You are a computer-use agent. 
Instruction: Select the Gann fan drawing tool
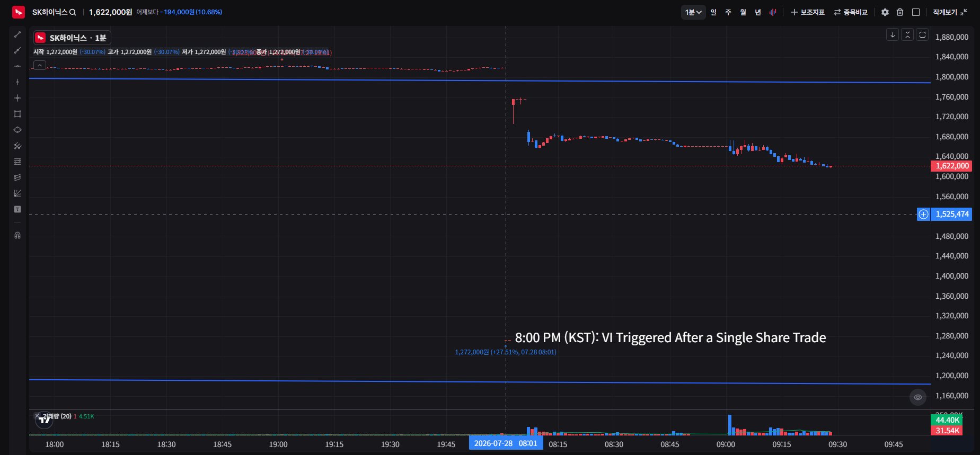(17, 193)
